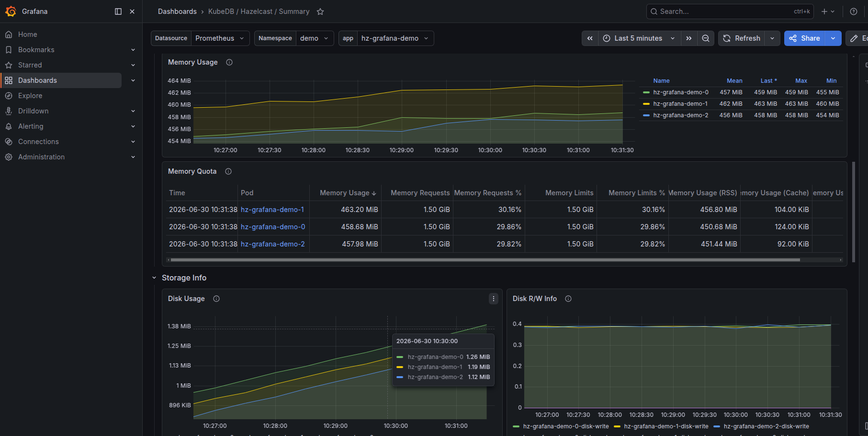Image resolution: width=868 pixels, height=436 pixels.
Task: Open Bookmarks in the sidebar
Action: click(x=36, y=50)
